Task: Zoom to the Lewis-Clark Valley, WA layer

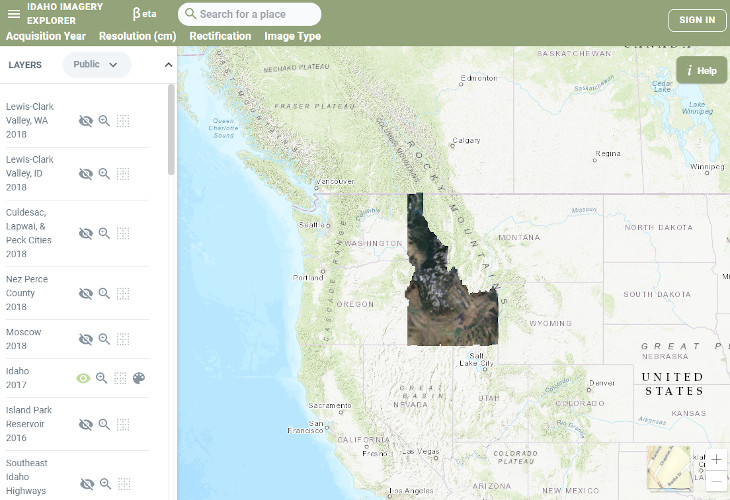Action: tap(104, 121)
